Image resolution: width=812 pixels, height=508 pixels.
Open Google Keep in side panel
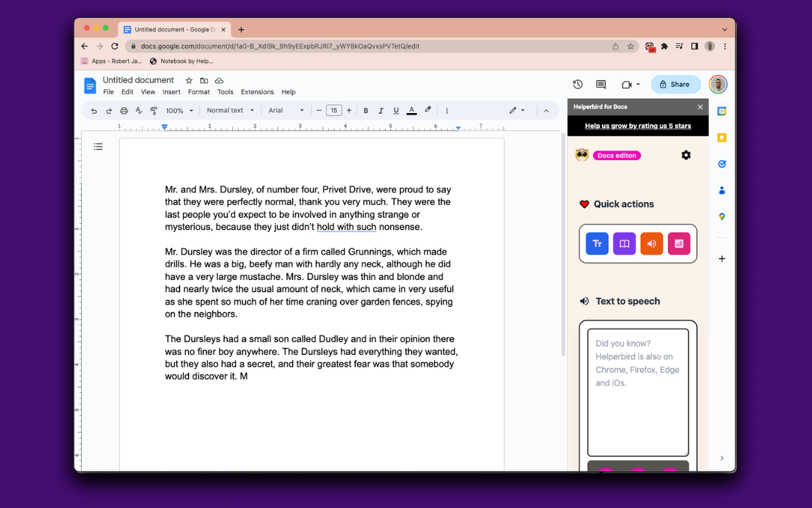click(722, 138)
